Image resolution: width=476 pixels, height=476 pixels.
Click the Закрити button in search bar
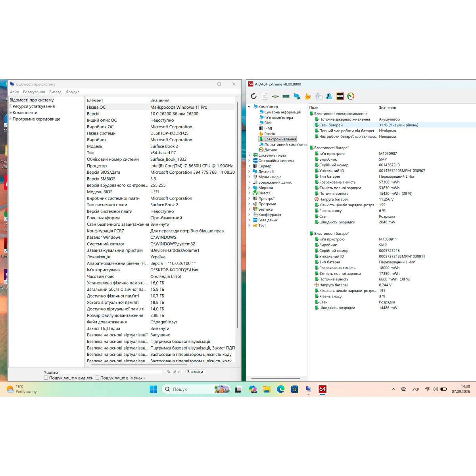tap(195, 372)
